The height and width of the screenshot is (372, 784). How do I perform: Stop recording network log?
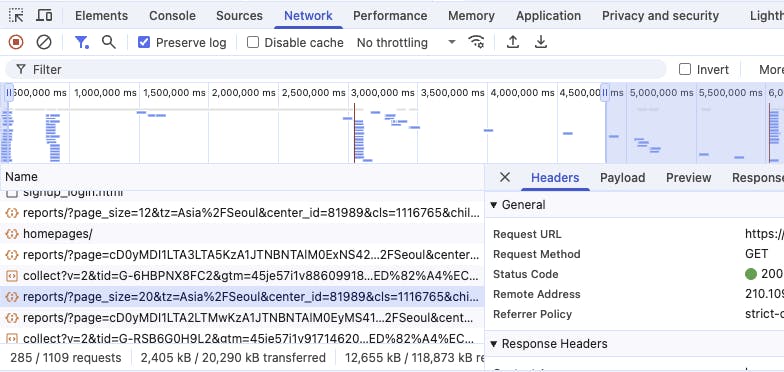16,42
